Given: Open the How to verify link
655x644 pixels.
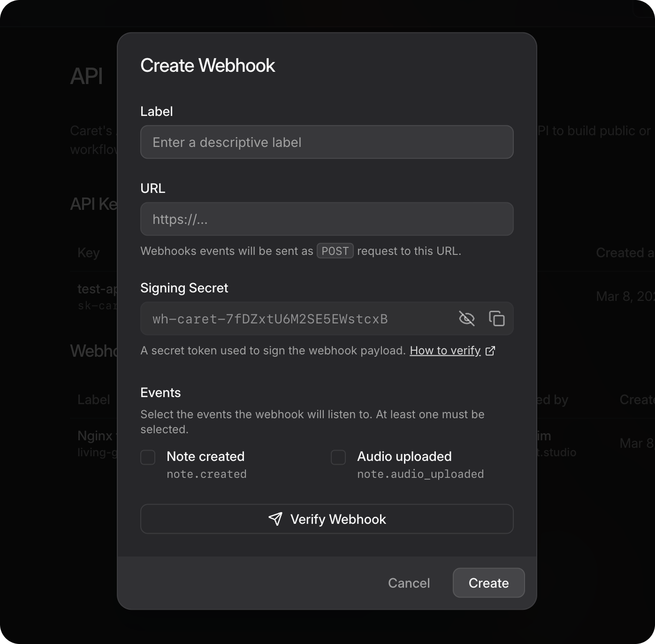Looking at the screenshot, I should 445,351.
